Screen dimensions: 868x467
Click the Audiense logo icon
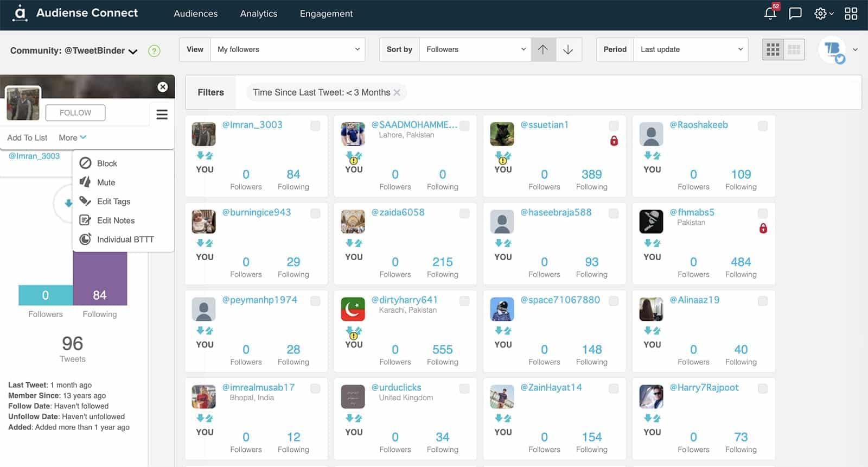point(20,12)
